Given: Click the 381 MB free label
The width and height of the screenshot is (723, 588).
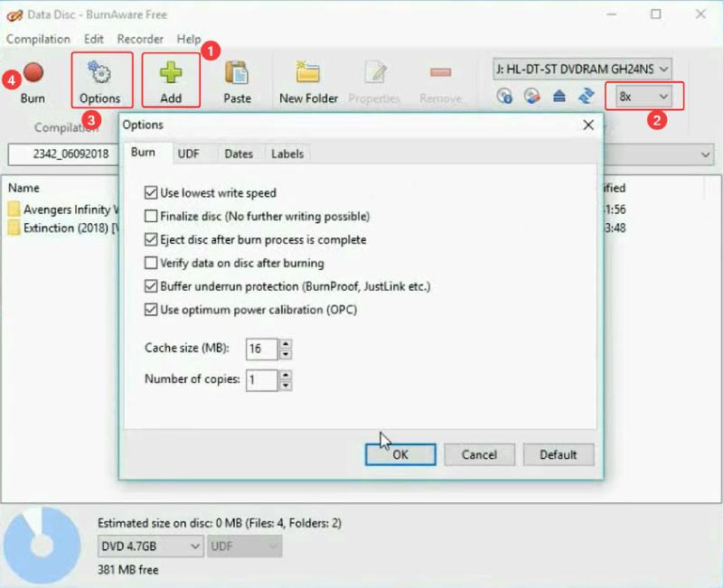Looking at the screenshot, I should click(127, 570).
